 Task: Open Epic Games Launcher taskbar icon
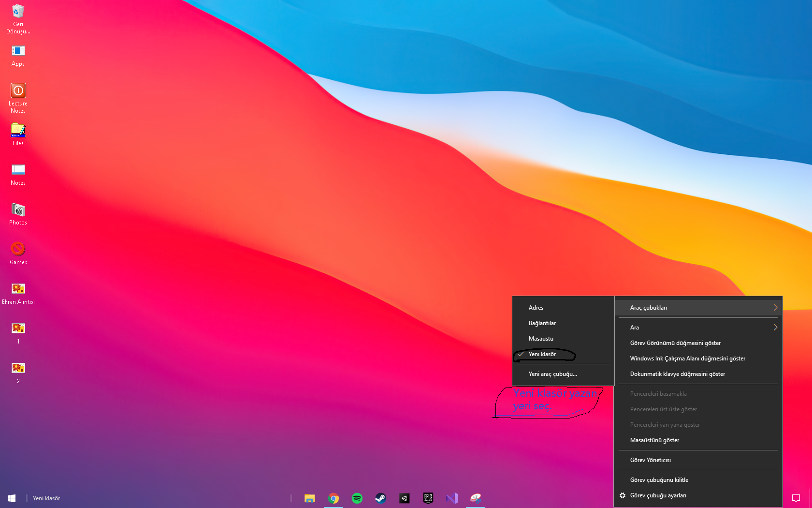click(x=428, y=498)
